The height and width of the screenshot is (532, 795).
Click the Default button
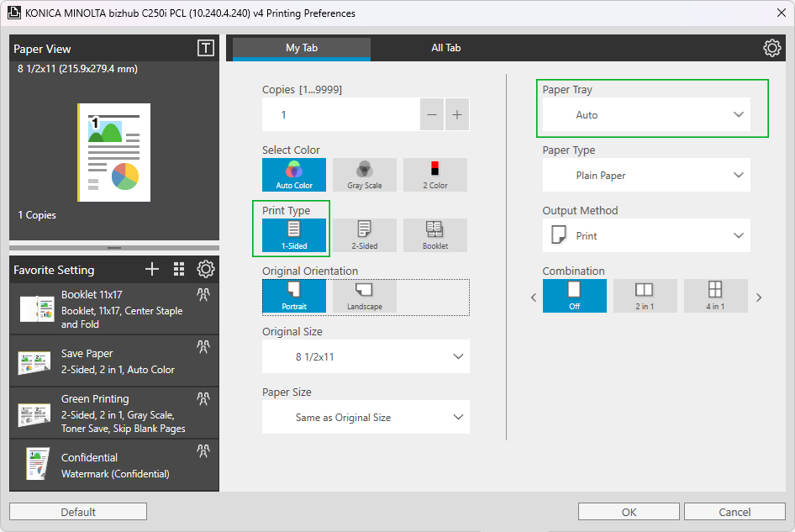pos(78,512)
